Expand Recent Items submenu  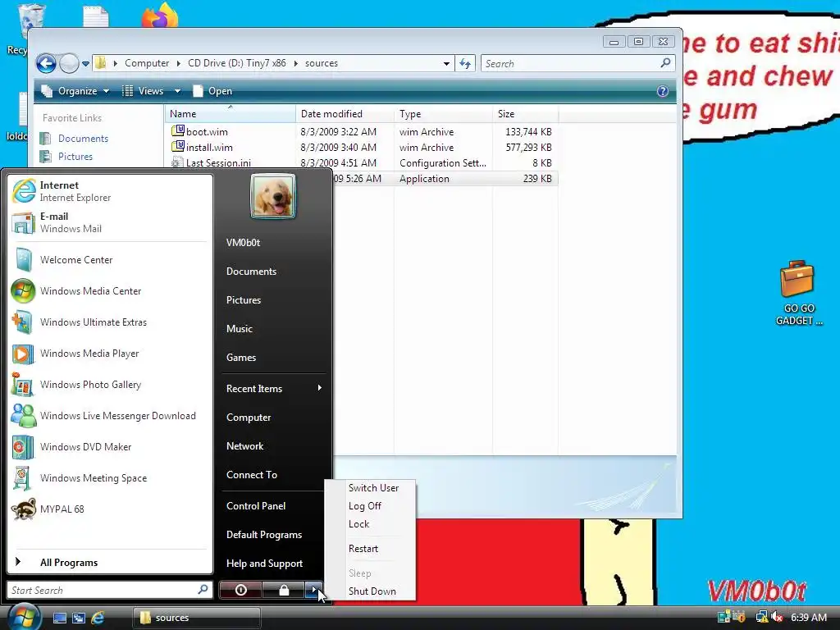[274, 388]
